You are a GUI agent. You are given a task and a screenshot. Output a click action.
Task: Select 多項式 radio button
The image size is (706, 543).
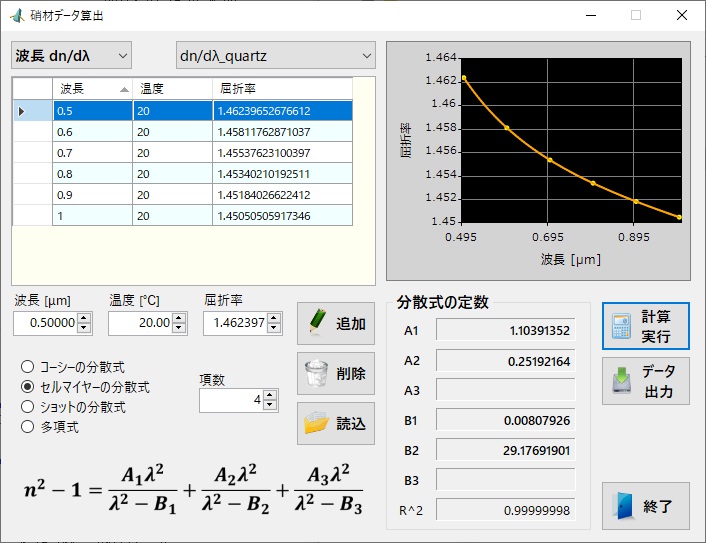pyautogui.click(x=27, y=426)
